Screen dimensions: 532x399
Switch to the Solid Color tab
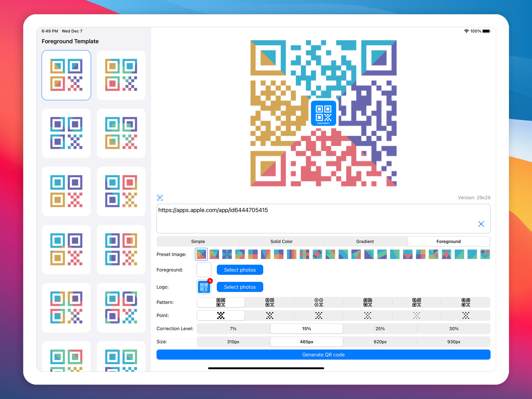pyautogui.click(x=281, y=241)
